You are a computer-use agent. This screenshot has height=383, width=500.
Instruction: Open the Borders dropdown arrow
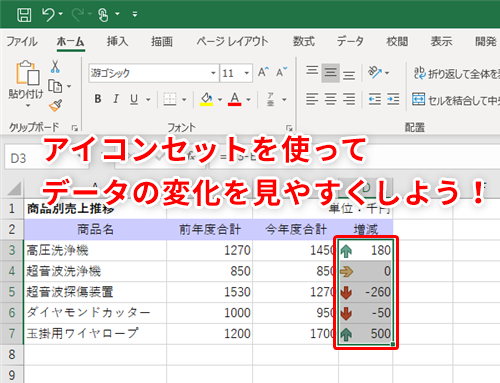(184, 99)
